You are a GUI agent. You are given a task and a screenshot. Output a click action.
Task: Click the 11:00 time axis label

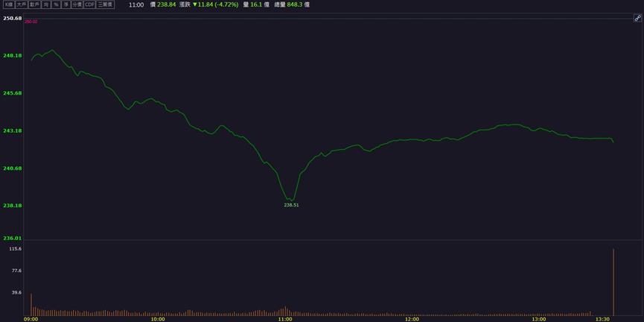coord(285,319)
